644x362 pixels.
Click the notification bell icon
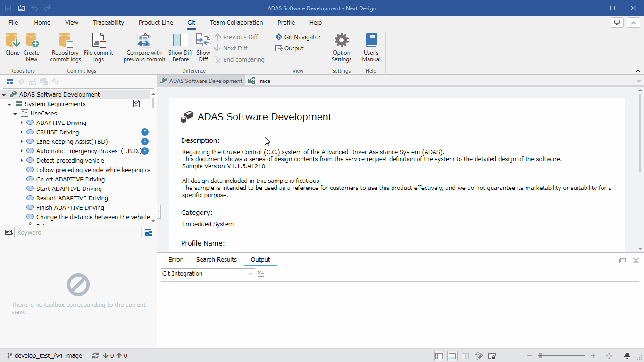627,356
